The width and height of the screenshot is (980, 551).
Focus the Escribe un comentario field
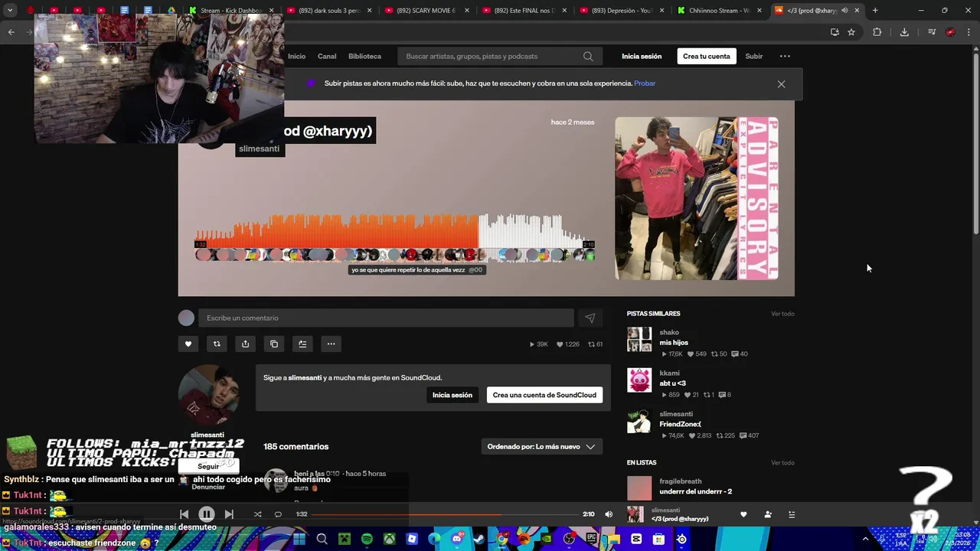click(x=386, y=318)
